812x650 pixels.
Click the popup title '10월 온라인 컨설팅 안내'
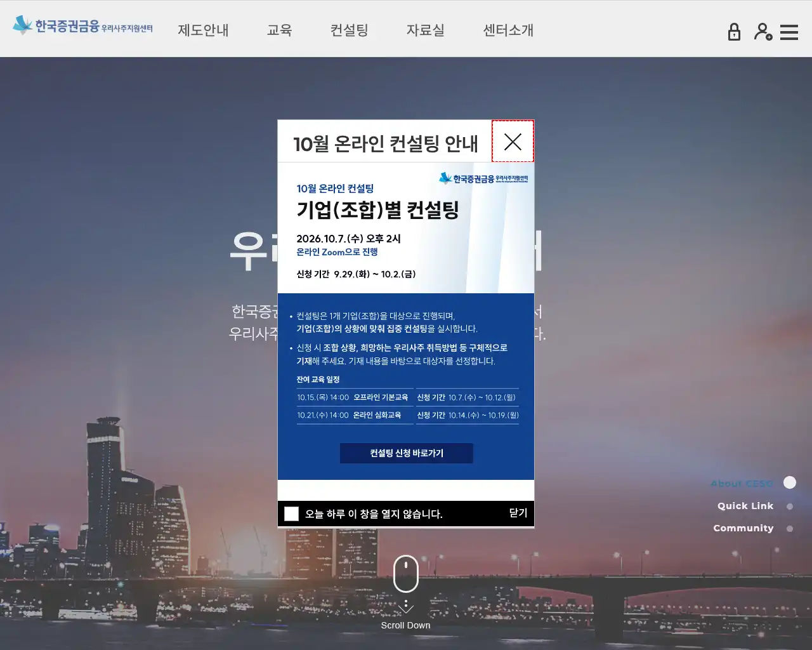point(386,143)
